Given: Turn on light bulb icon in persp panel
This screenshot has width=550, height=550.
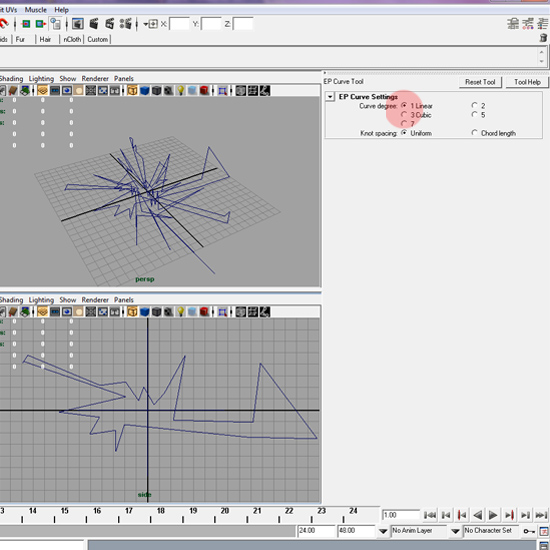Looking at the screenshot, I should (180, 91).
